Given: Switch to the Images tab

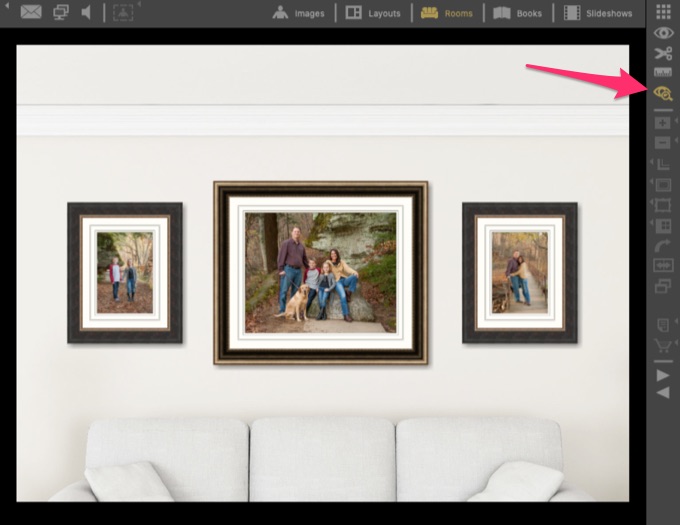Looking at the screenshot, I should (x=298, y=13).
